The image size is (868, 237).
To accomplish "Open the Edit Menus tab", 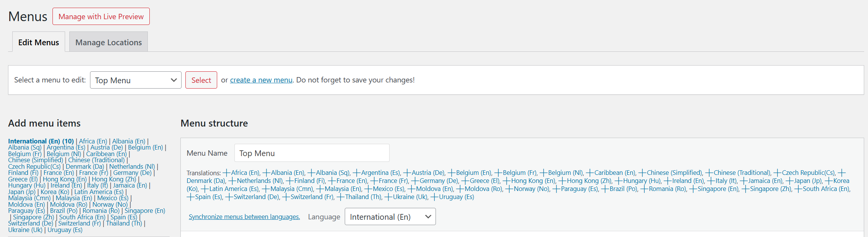I will coord(39,42).
